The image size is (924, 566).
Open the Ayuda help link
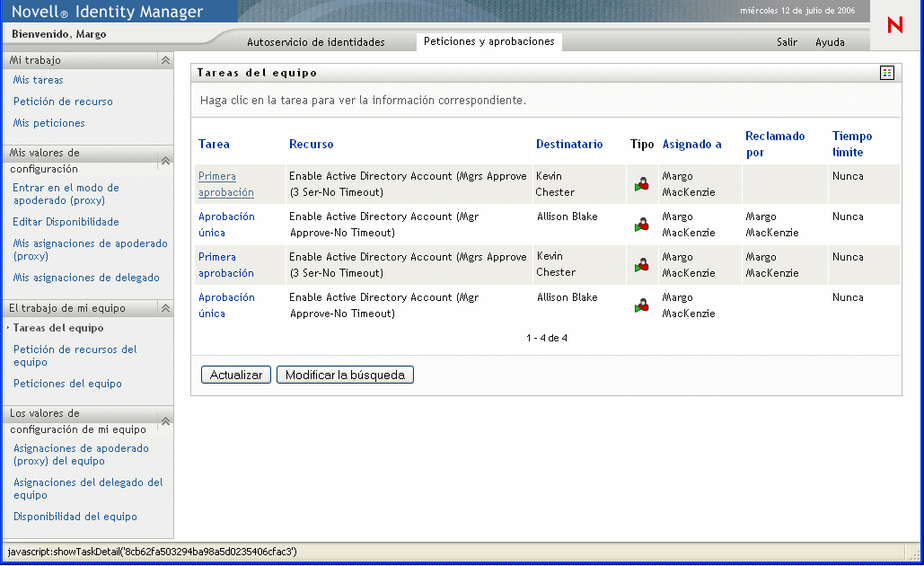pyautogui.click(x=830, y=42)
